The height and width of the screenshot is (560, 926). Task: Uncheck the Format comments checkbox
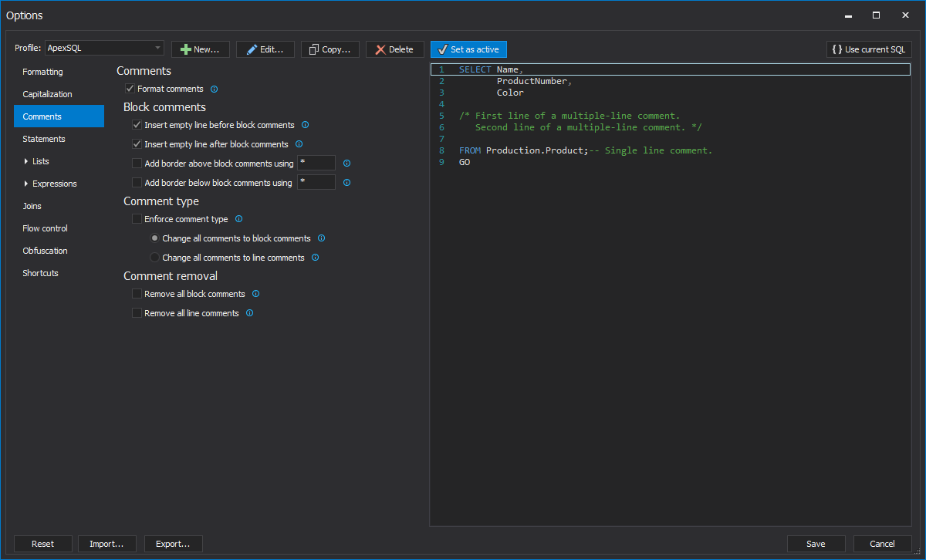130,89
